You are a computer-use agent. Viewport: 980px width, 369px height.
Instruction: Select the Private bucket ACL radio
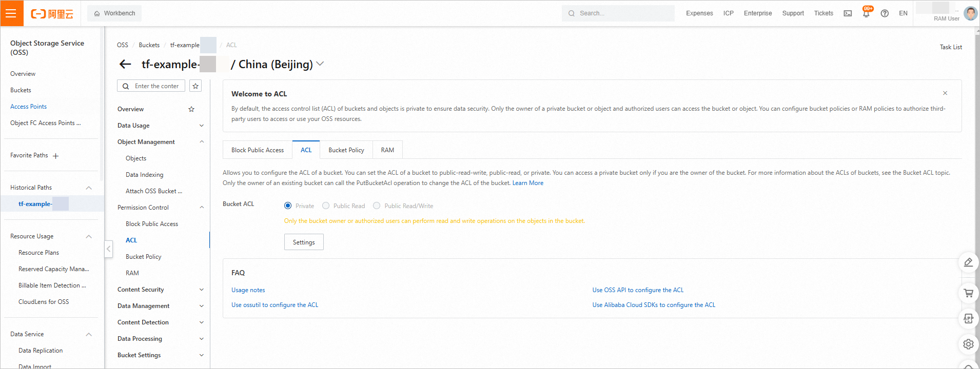[x=288, y=206]
